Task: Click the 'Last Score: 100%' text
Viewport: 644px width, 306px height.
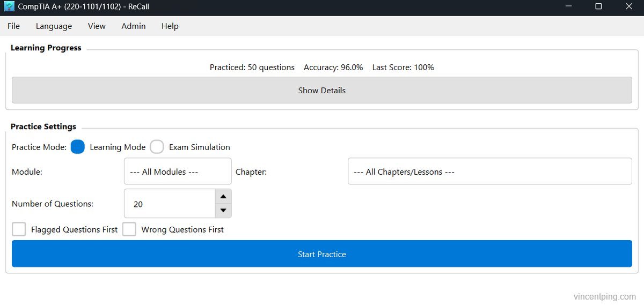Action: pyautogui.click(x=403, y=68)
